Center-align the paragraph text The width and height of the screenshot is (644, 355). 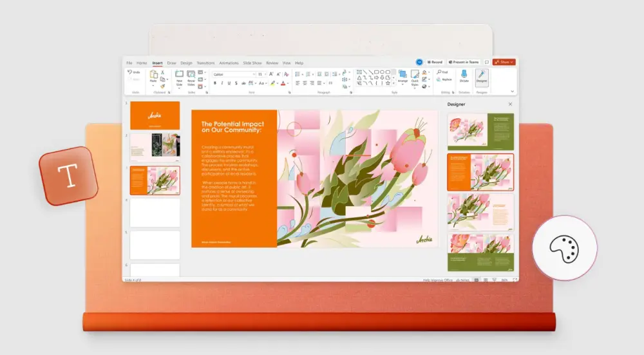click(305, 83)
